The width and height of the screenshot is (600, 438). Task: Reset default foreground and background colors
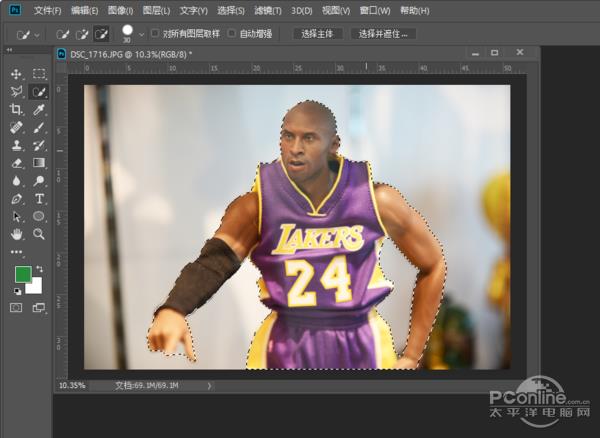click(x=17, y=291)
